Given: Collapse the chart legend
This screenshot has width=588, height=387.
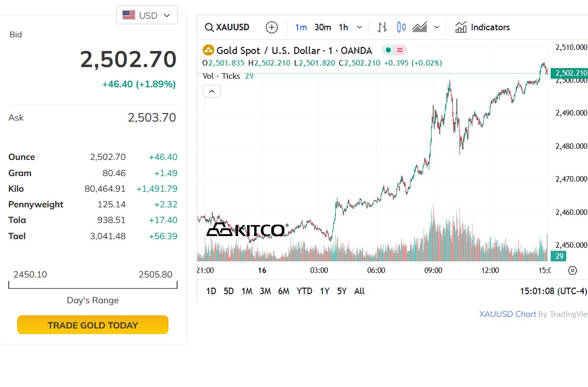Looking at the screenshot, I should tap(212, 91).
